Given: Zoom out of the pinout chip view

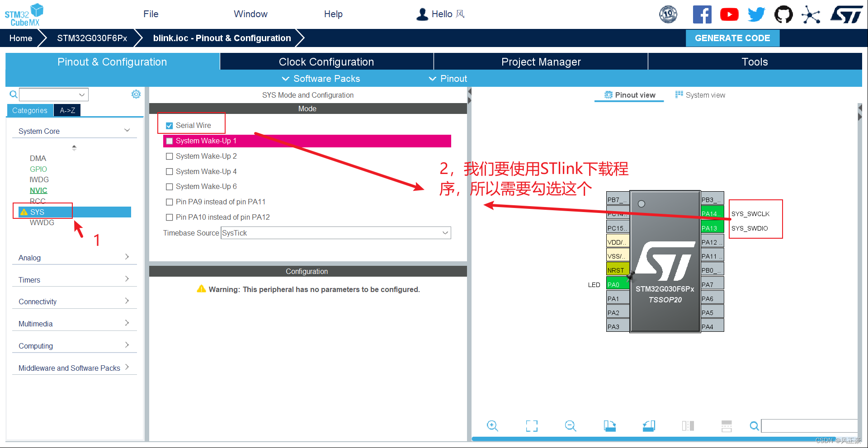Looking at the screenshot, I should pos(571,426).
